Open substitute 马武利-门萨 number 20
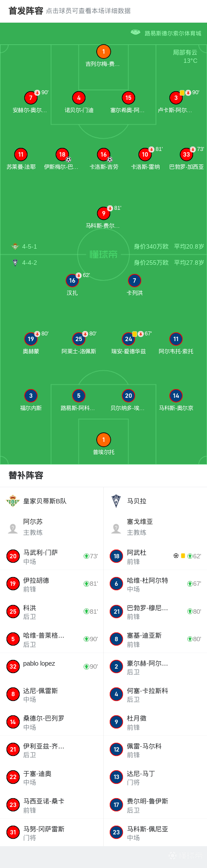The width and height of the screenshot is (207, 868). point(51,556)
